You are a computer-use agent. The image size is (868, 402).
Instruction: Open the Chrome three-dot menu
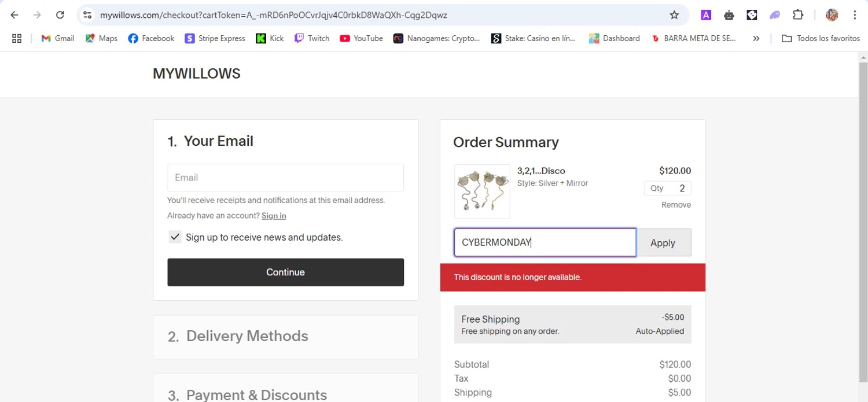[855, 15]
